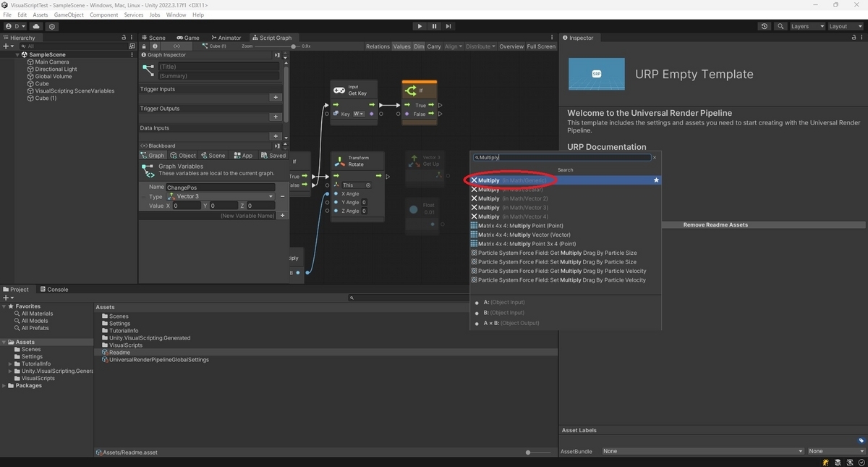This screenshot has width=868, height=467.
Task: Open the Layers dropdown
Action: tap(807, 26)
